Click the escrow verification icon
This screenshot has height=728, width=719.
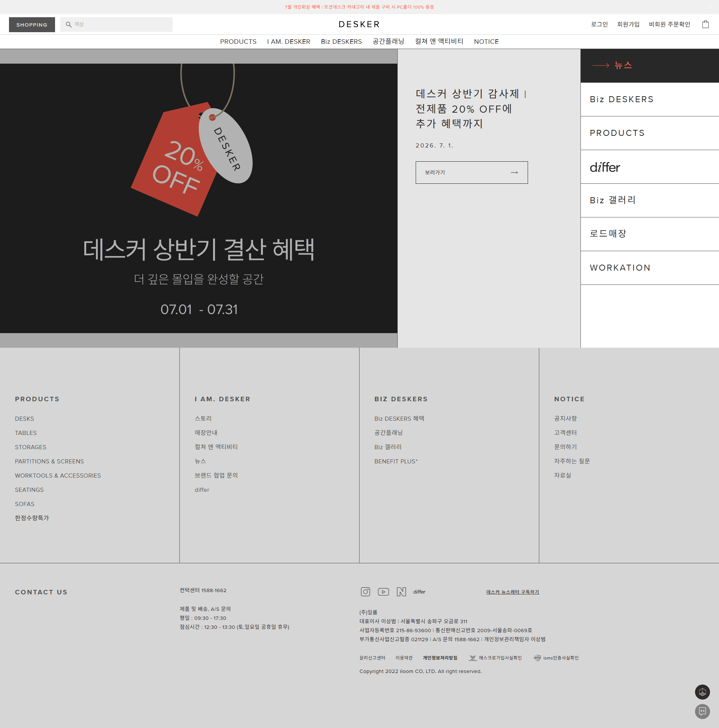click(473, 658)
